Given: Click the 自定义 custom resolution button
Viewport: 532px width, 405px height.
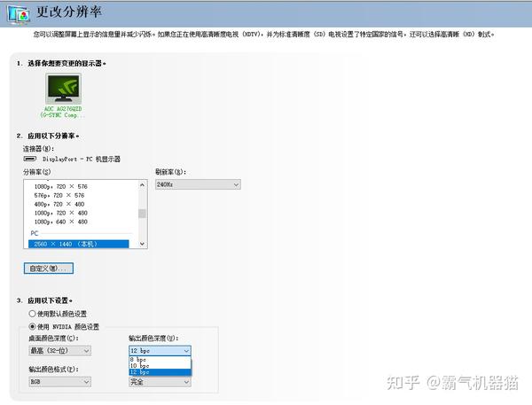Looking at the screenshot, I should point(49,269).
